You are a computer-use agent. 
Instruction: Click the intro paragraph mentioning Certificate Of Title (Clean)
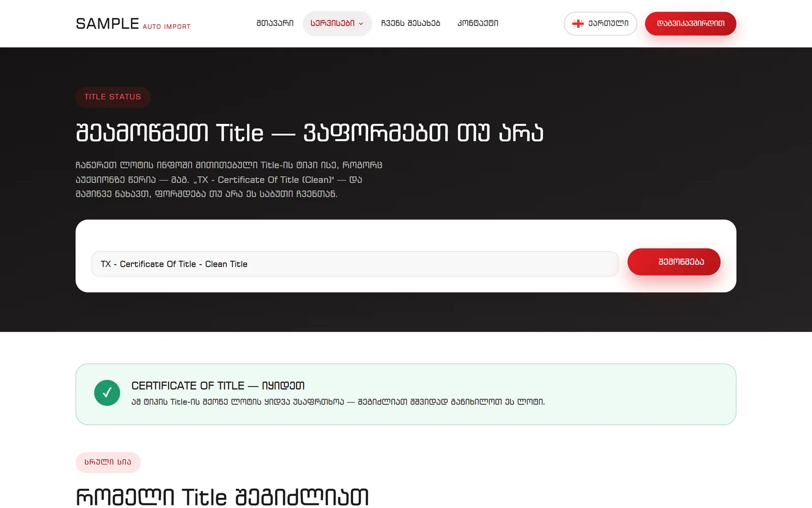tap(229, 179)
